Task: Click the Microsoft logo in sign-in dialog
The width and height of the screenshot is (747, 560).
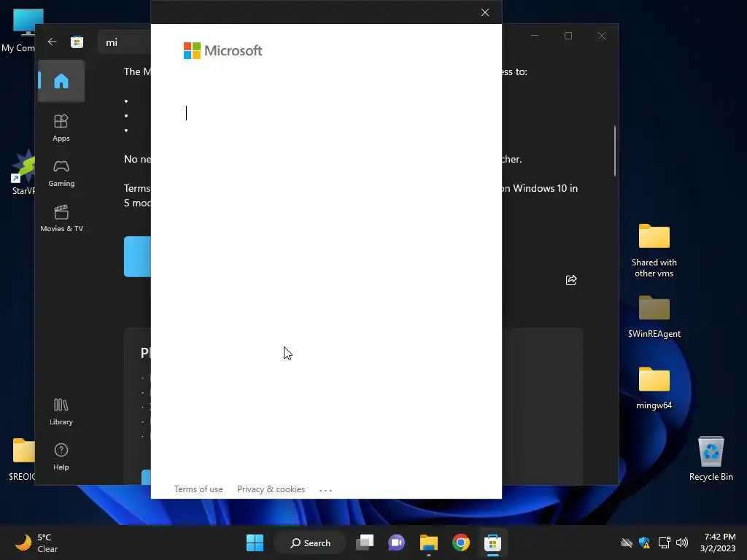Action: 223,50
